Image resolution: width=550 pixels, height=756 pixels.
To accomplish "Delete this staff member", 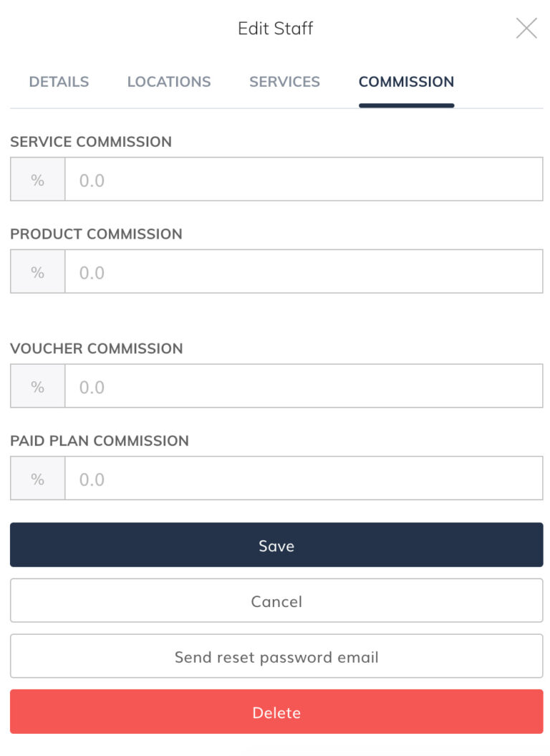I will (275, 712).
